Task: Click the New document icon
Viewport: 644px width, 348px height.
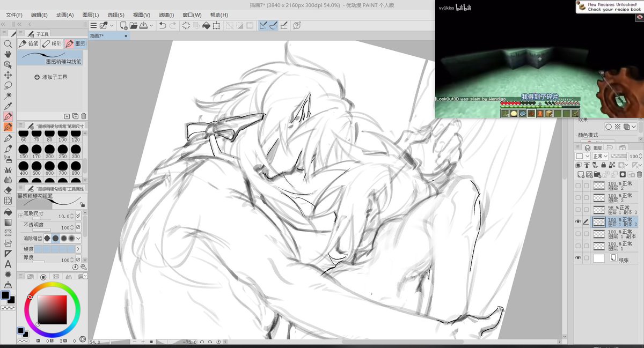Action: click(x=123, y=25)
